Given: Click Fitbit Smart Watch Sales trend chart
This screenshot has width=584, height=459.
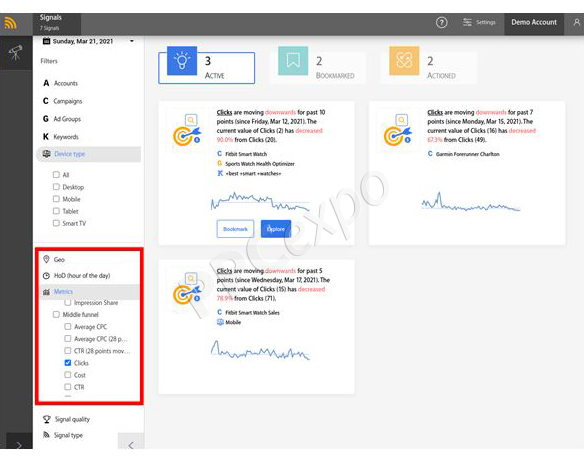Looking at the screenshot, I should [260, 350].
